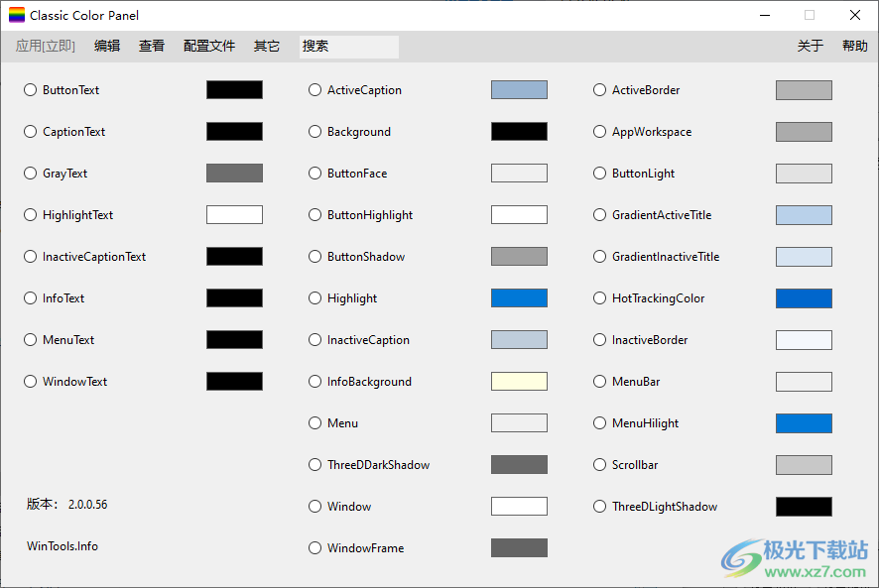The width and height of the screenshot is (879, 588).
Task: Click the blue Highlight color swatch
Action: pyautogui.click(x=519, y=298)
